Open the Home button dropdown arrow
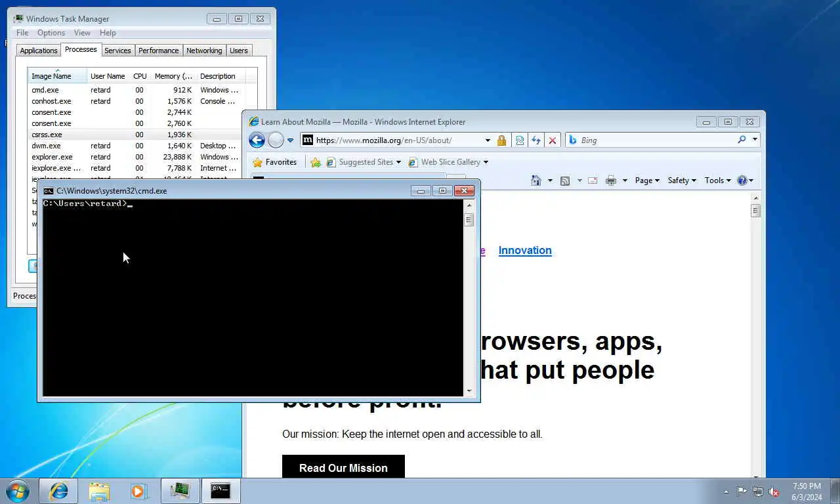 pos(550,180)
